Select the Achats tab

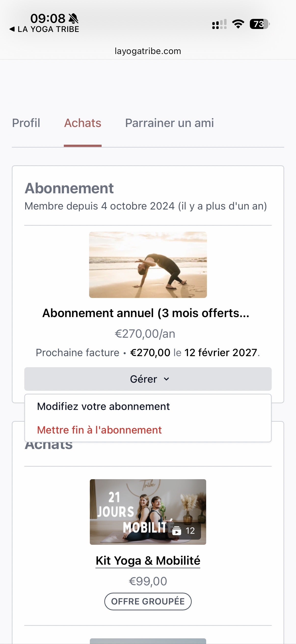coord(83,123)
